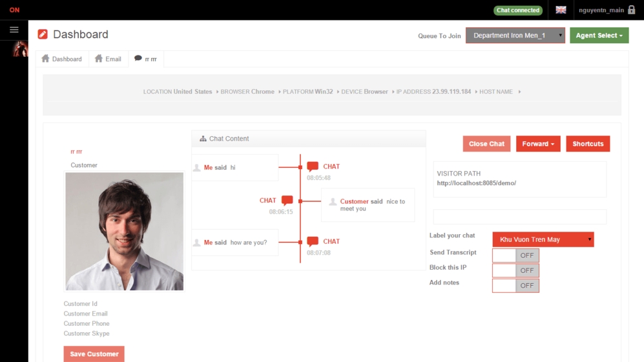The width and height of the screenshot is (644, 362).
Task: Click the chat bubble icon at 08:05:48
Action: (x=313, y=166)
